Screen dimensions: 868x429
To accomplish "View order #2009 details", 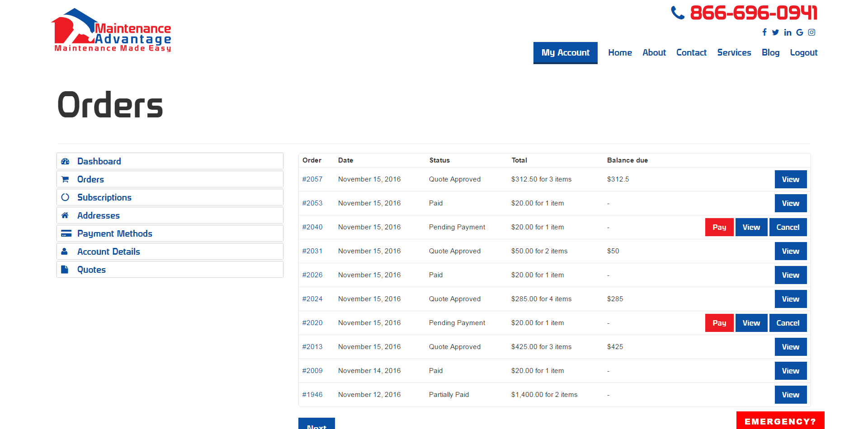I will coord(791,371).
